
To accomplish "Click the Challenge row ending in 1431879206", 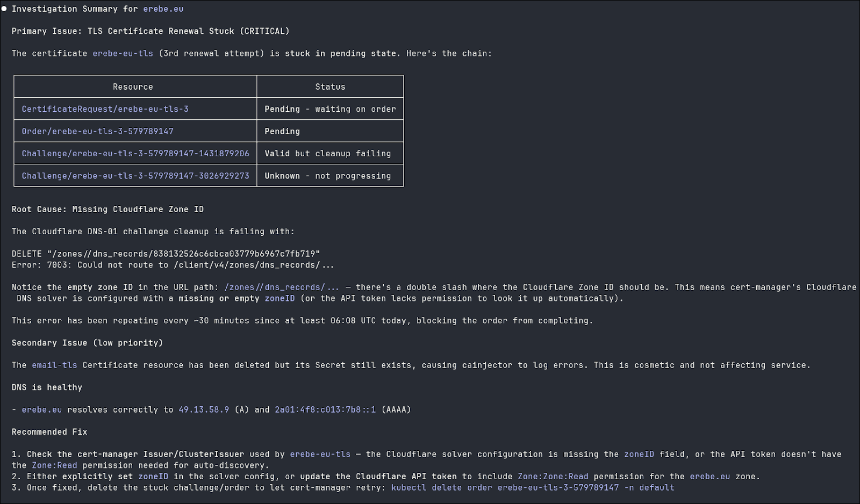I will (135, 154).
